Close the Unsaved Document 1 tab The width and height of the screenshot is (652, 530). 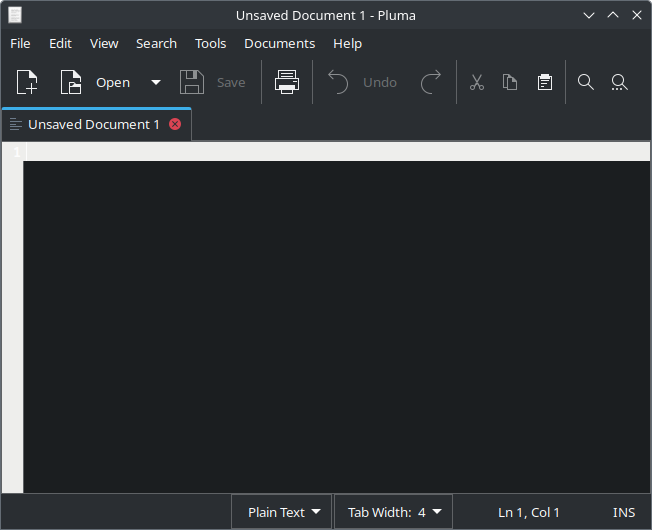pos(175,124)
